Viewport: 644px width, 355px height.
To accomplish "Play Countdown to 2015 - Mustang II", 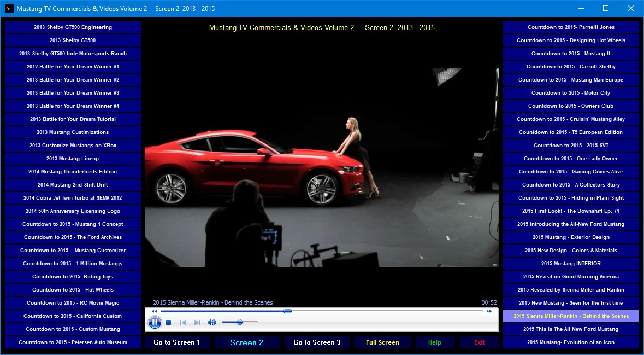I will pyautogui.click(x=571, y=54).
